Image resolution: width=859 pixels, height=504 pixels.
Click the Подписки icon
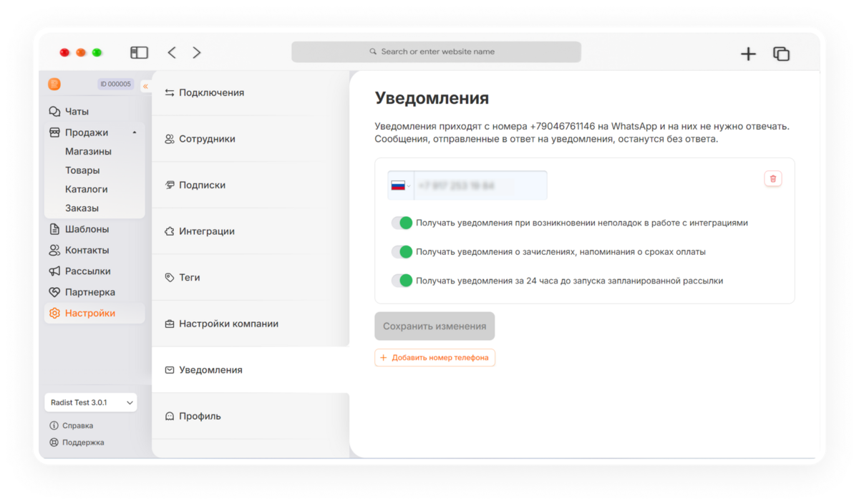tap(170, 185)
